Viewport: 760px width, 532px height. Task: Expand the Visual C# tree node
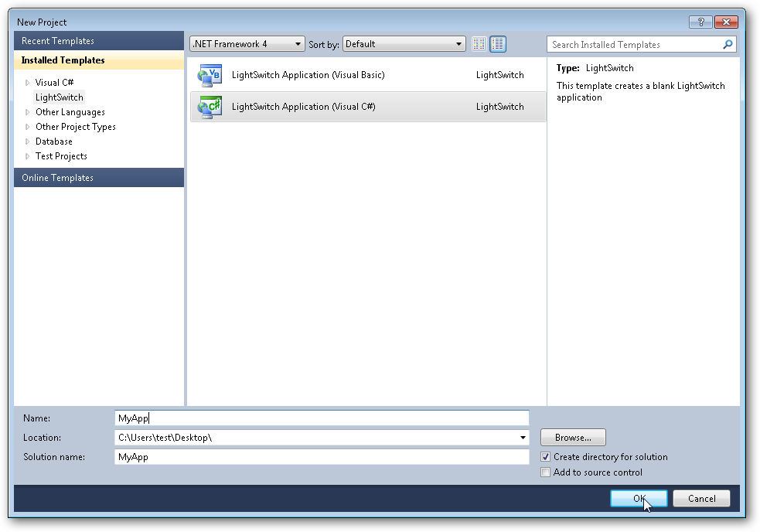(x=27, y=83)
